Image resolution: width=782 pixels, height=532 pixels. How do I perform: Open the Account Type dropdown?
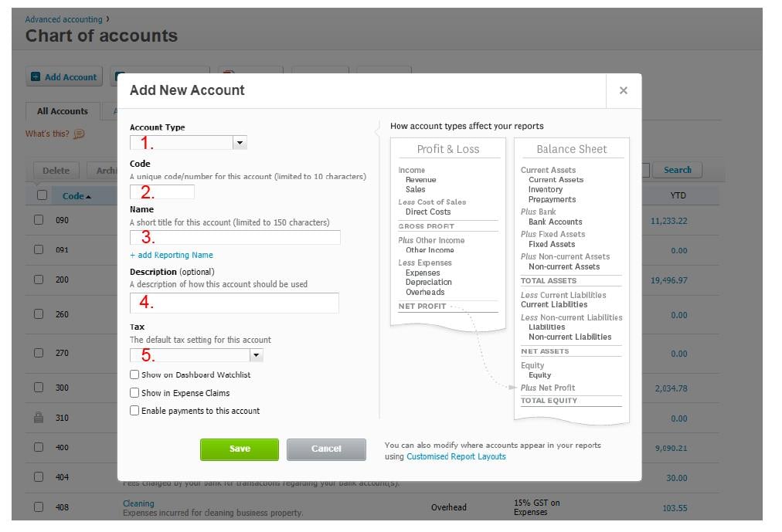[x=240, y=143]
